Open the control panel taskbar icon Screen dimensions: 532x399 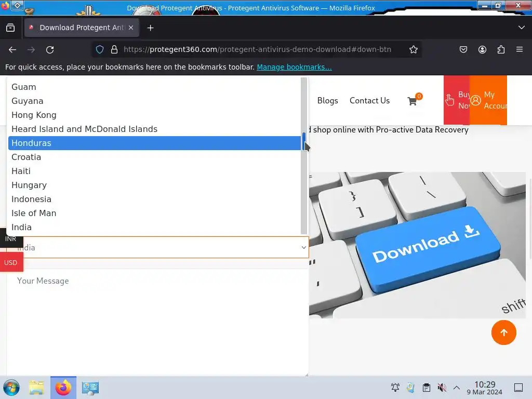pyautogui.click(x=90, y=388)
